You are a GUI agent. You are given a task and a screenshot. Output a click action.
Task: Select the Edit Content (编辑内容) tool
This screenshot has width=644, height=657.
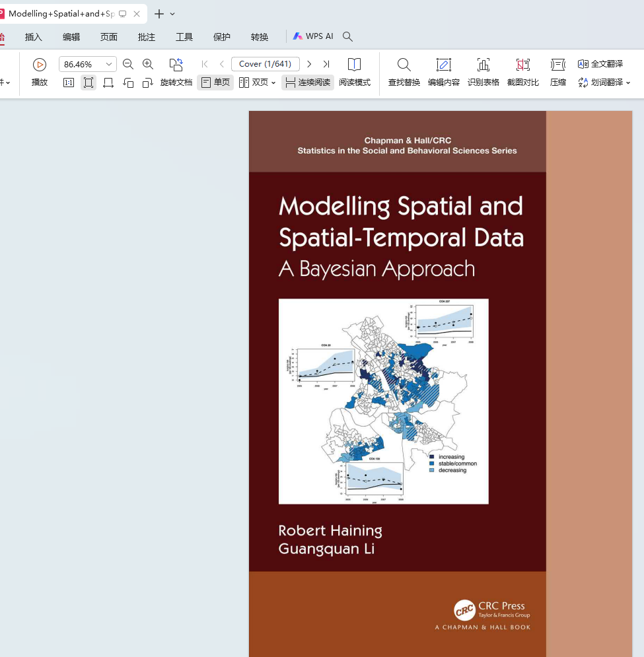point(443,65)
